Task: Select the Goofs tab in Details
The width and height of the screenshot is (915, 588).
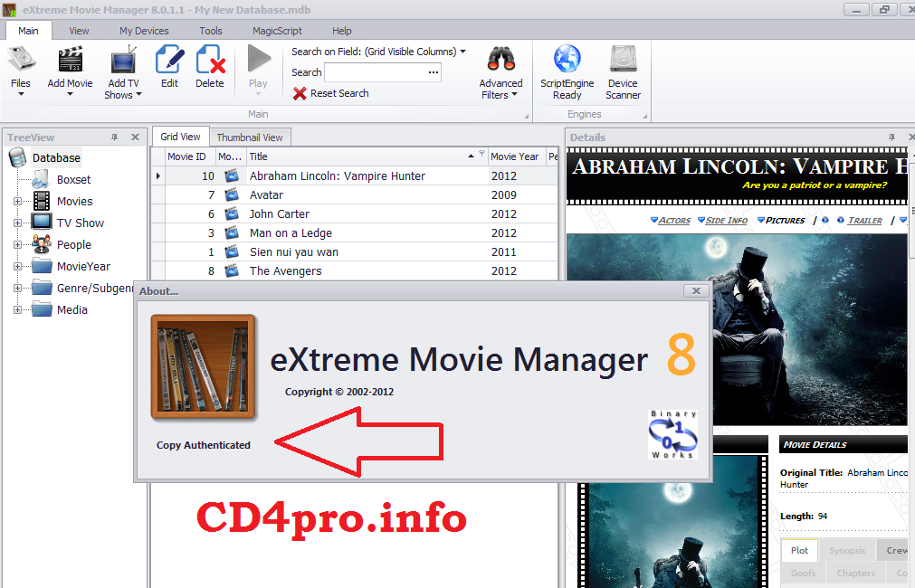Action: pyautogui.click(x=803, y=573)
